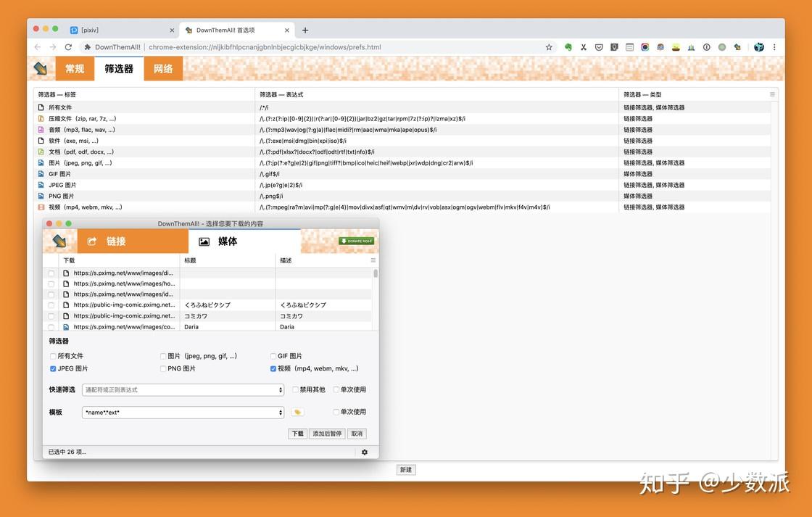
Task: Select the Daria download row
Action: click(x=207, y=327)
